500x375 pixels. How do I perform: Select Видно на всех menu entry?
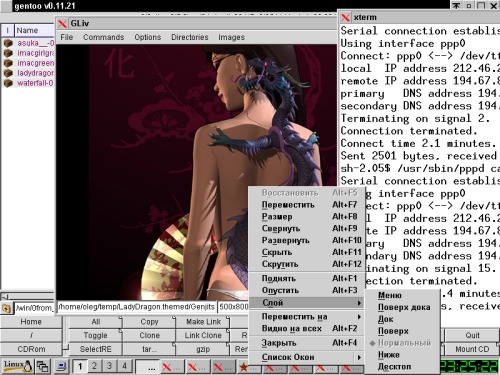click(306, 329)
